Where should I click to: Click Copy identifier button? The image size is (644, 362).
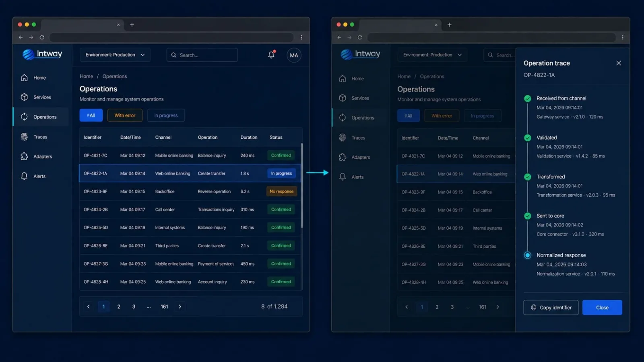tap(551, 308)
